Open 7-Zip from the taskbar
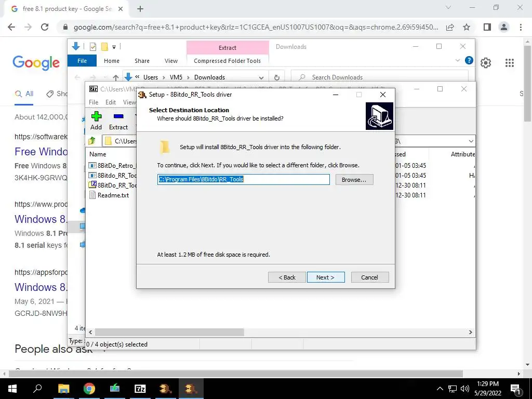 tap(140, 389)
